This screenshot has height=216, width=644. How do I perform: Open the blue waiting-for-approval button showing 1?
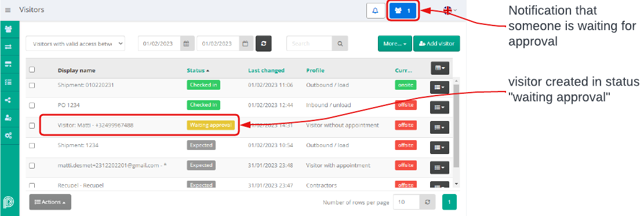[403, 10]
